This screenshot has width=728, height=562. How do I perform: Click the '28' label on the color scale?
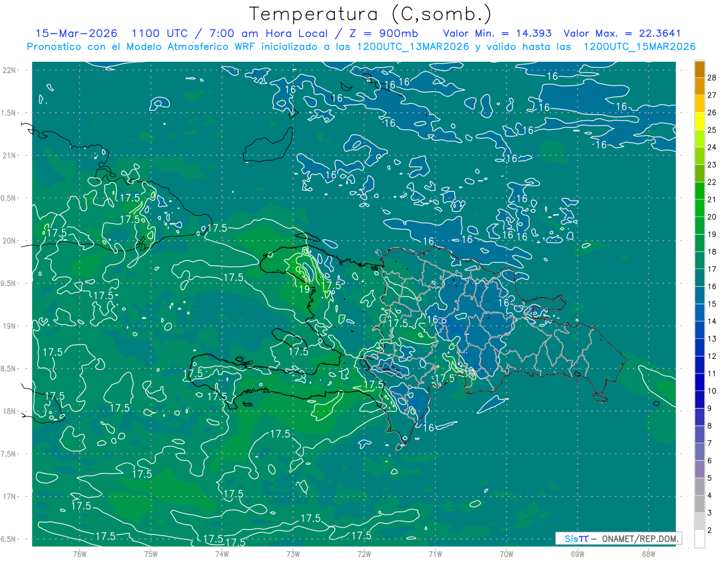712,77
